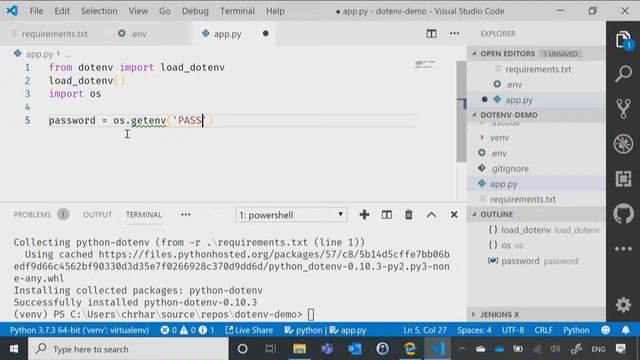Show hidden system tray icons
This screenshot has height=360, width=640.
[462, 349]
